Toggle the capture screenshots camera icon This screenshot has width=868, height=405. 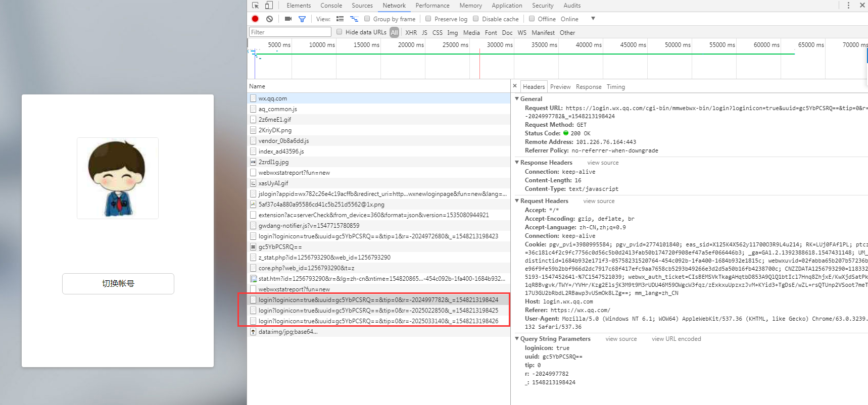pos(288,19)
